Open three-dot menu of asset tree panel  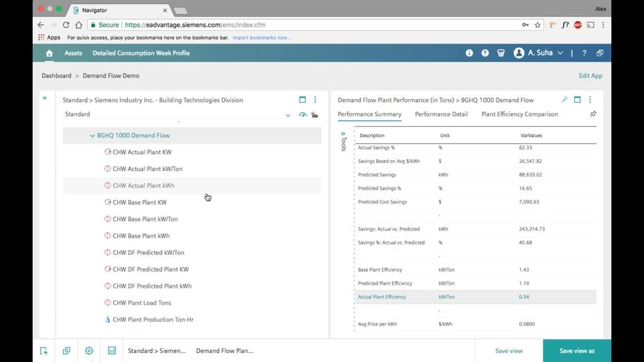[315, 100]
